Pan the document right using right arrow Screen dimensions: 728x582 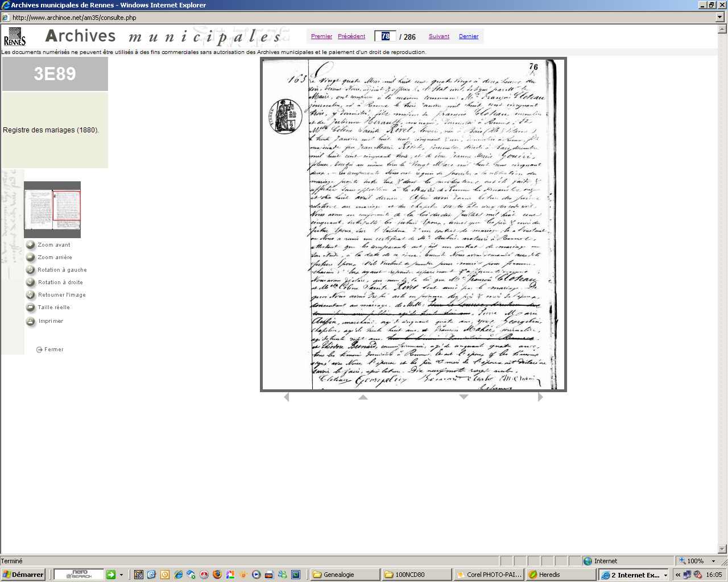tap(540, 397)
